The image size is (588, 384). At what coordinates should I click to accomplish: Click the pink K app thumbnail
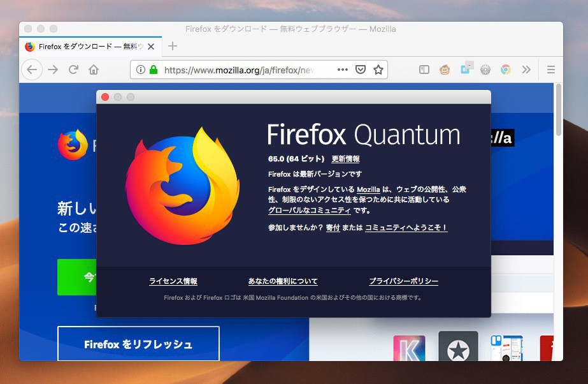click(x=409, y=348)
